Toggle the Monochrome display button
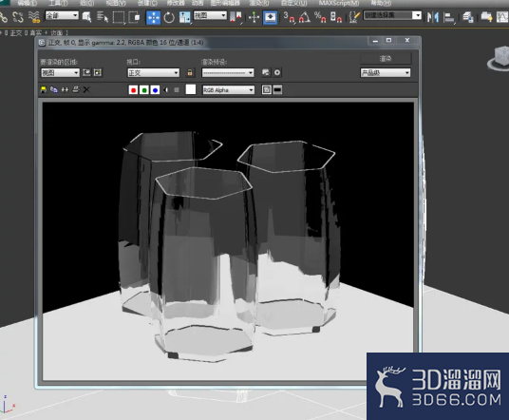509x420 pixels. [177, 90]
